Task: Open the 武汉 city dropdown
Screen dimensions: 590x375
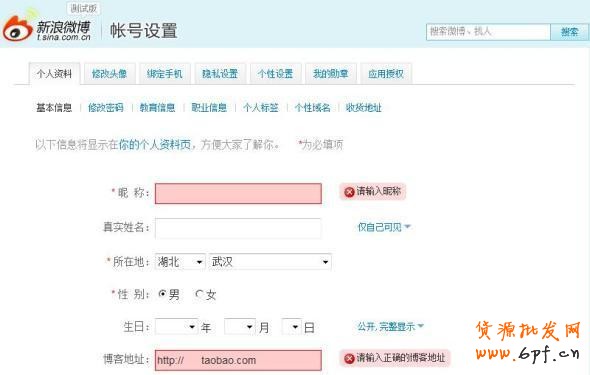Action: 270,261
